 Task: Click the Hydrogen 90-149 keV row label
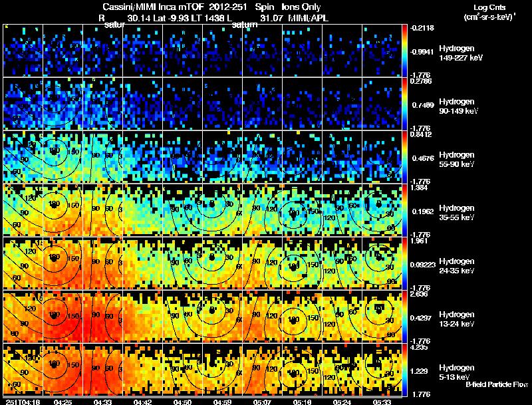point(458,106)
